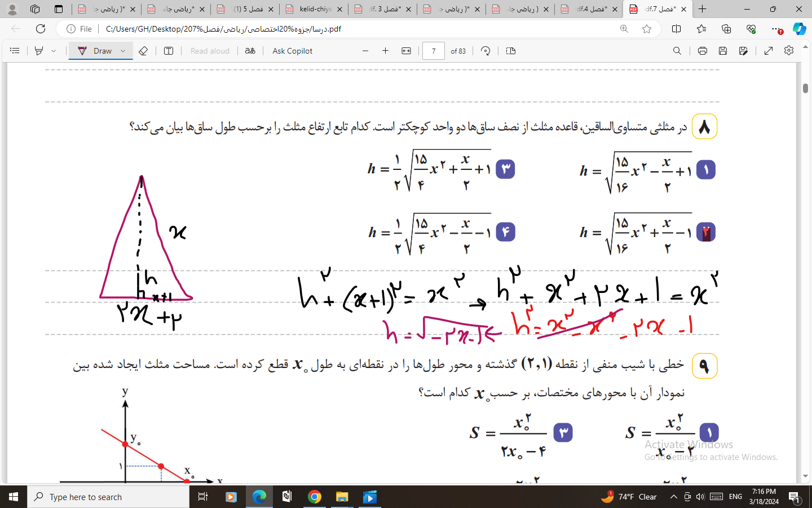Toggle browser split screen view
Screen dimensions: 812x508
(676, 29)
